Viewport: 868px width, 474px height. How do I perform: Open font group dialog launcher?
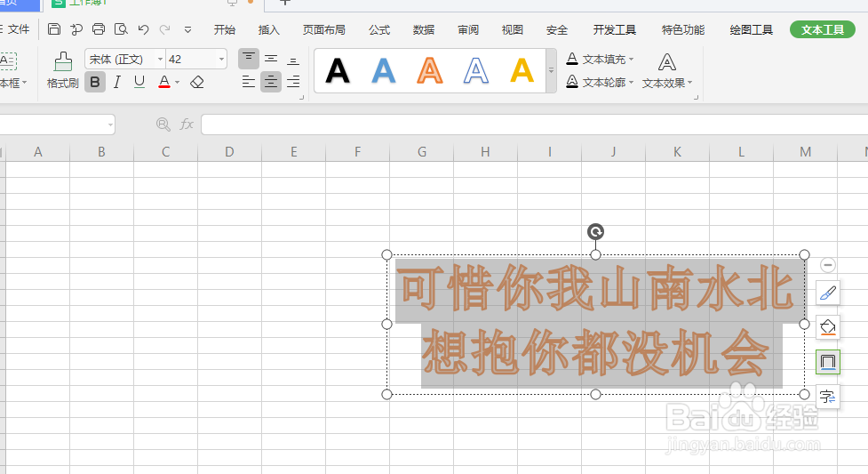coord(302,98)
